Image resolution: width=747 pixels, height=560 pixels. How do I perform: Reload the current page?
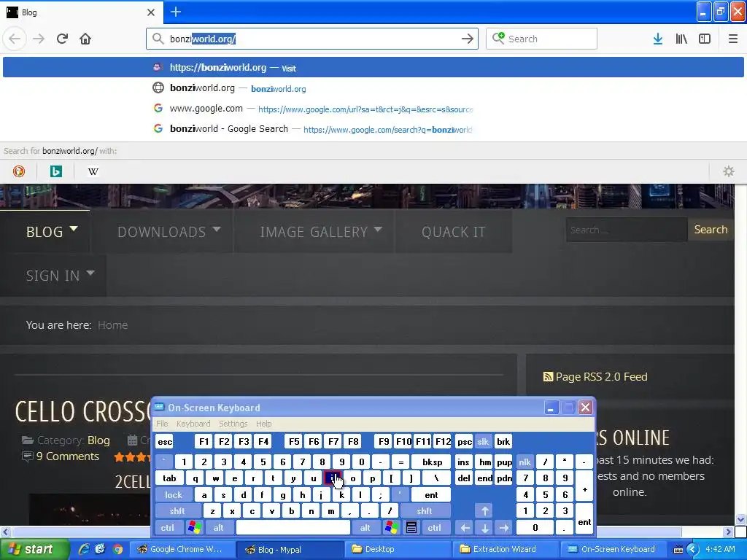[63, 39]
